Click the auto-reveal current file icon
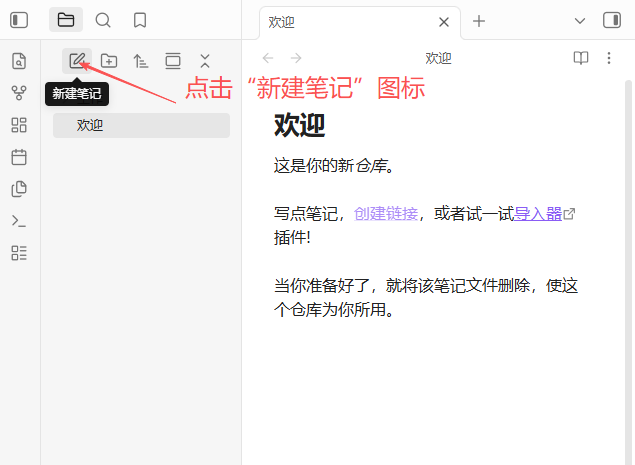 point(173,61)
